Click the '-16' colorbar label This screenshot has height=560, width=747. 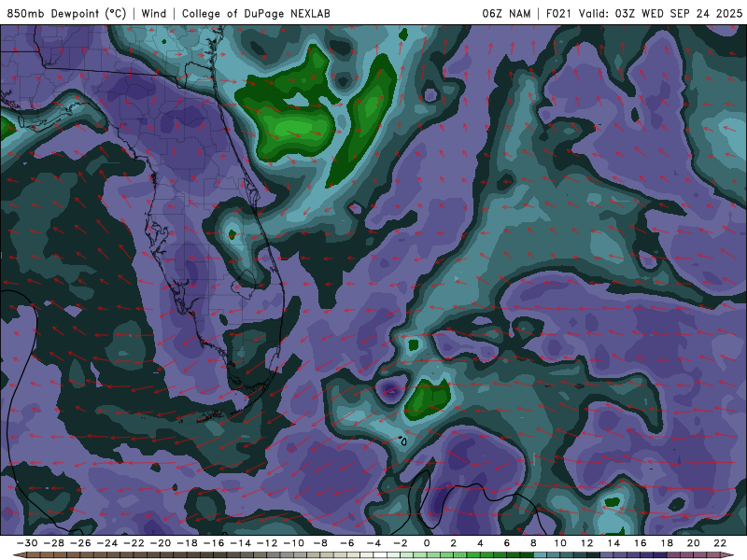point(214,543)
